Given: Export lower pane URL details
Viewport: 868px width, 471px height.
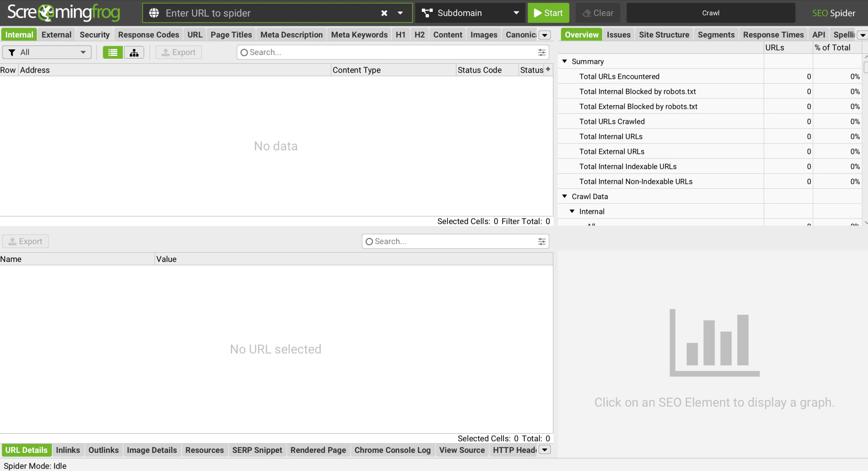Looking at the screenshot, I should (x=26, y=241).
